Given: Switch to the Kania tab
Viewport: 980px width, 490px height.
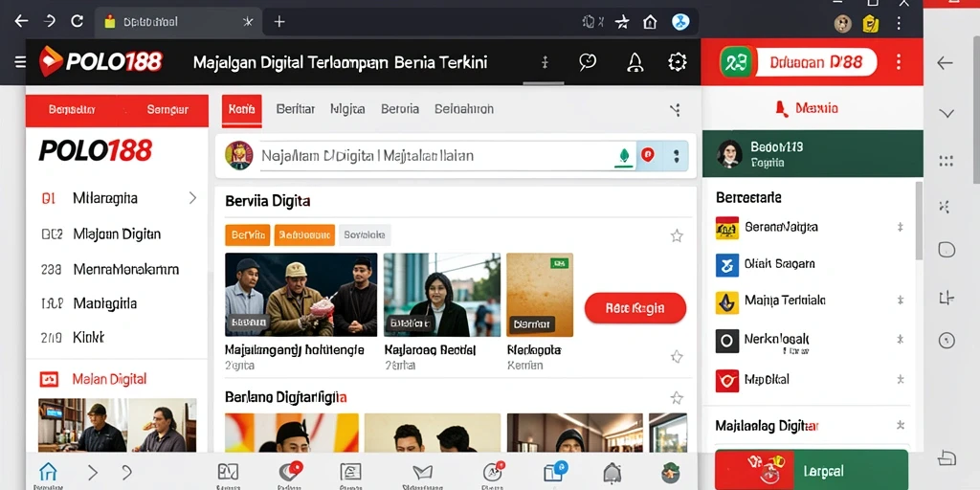Looking at the screenshot, I should pos(242,109).
